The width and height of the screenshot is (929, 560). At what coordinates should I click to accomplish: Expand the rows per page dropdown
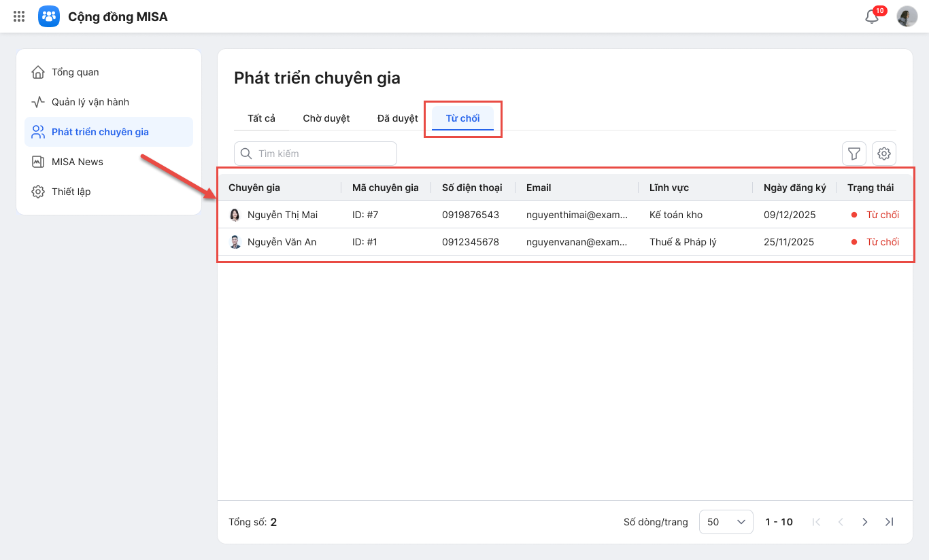coord(726,522)
